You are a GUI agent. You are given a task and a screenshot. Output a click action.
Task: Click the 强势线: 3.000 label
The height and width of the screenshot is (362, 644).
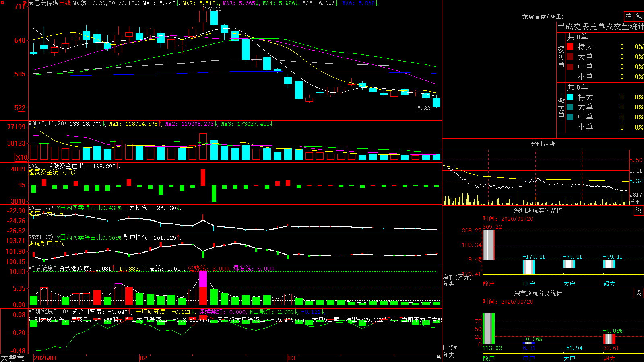coord(208,269)
